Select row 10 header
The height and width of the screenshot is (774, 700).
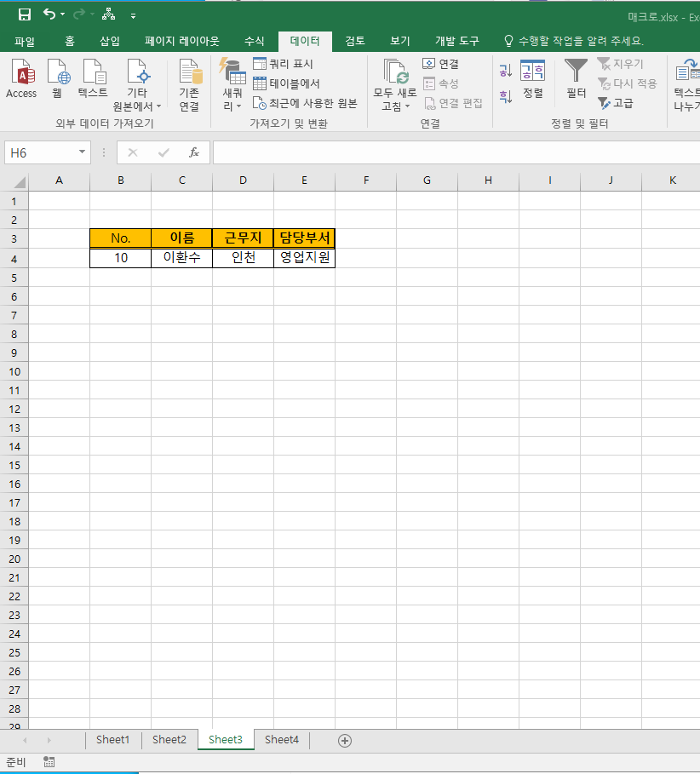14,371
